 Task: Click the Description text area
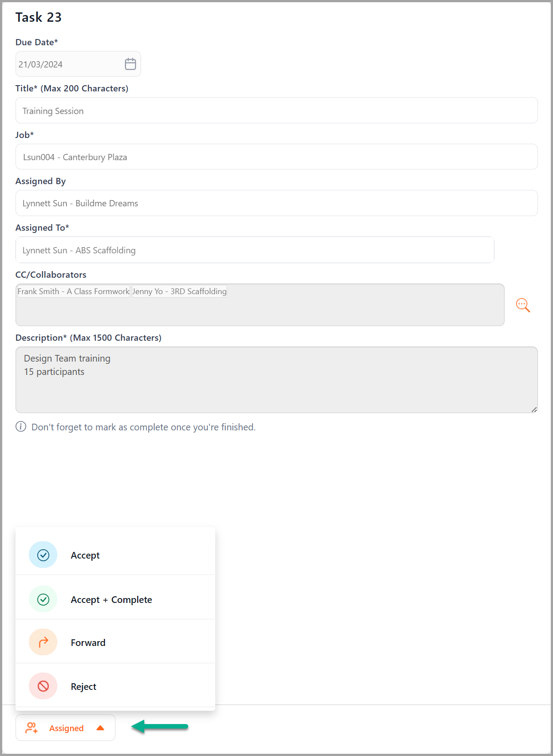(276, 380)
